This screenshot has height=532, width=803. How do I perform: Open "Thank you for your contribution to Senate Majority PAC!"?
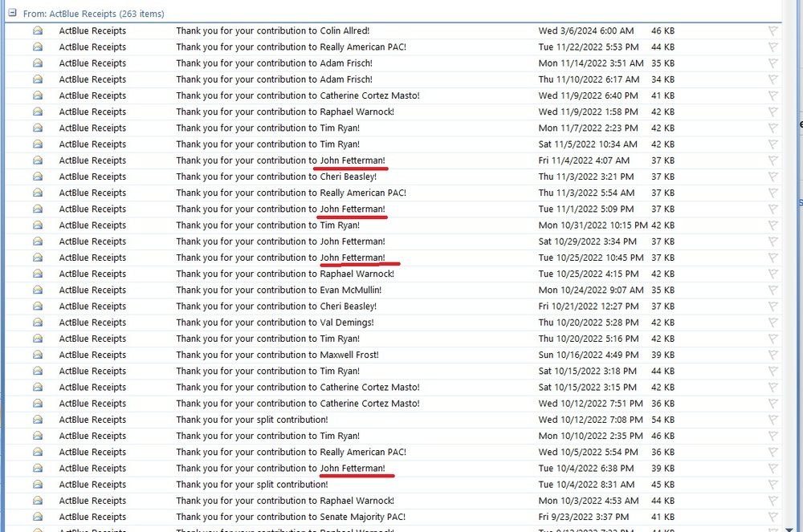(291, 517)
